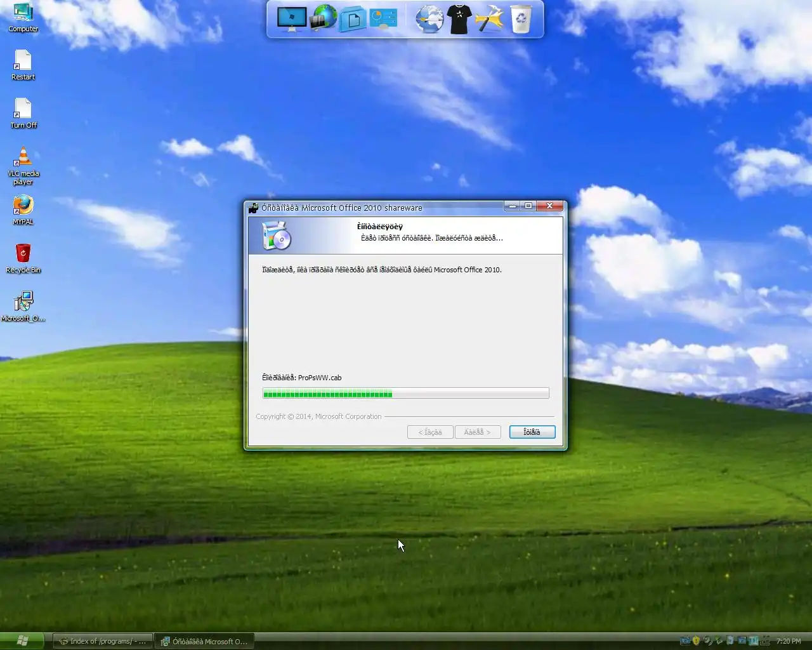Click the installer disc and box icon in the dialog header
The width and height of the screenshot is (812, 650).
[277, 235]
